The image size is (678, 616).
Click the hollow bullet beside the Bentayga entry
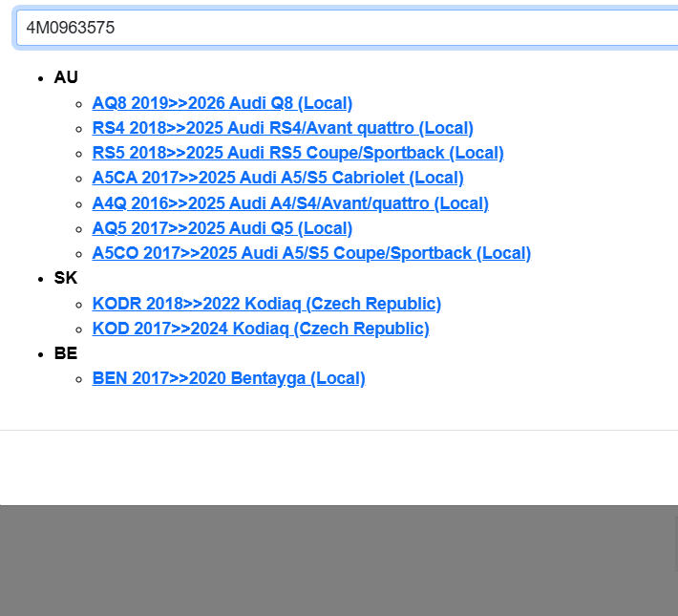(x=79, y=379)
